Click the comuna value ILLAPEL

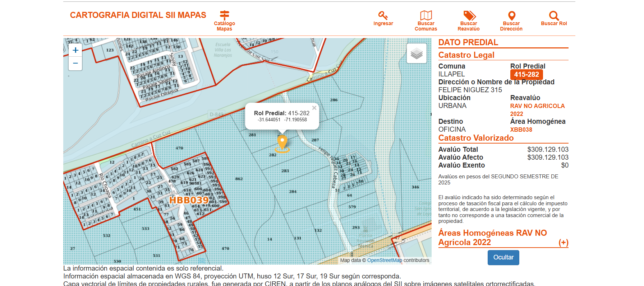point(451,74)
